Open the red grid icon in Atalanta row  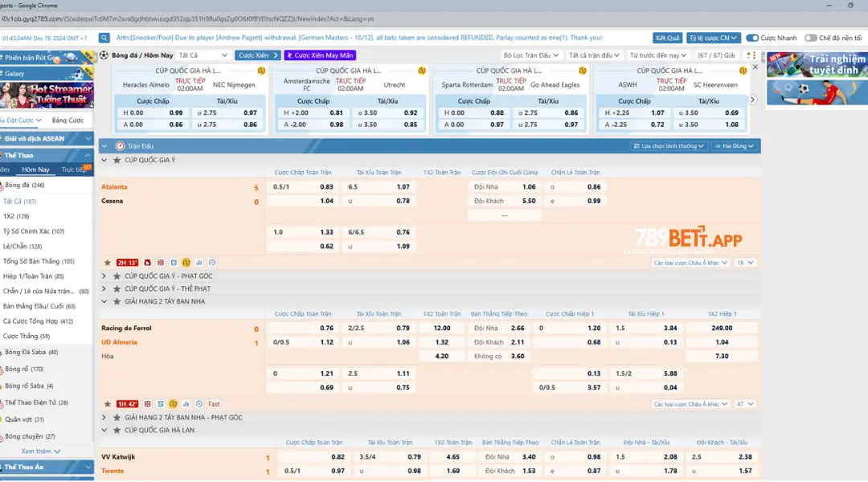[161, 263]
